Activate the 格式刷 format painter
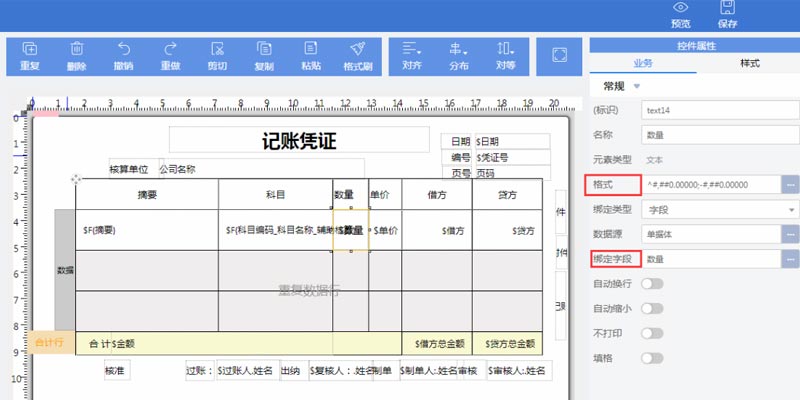Screen dimensions: 800x400 tap(357, 49)
